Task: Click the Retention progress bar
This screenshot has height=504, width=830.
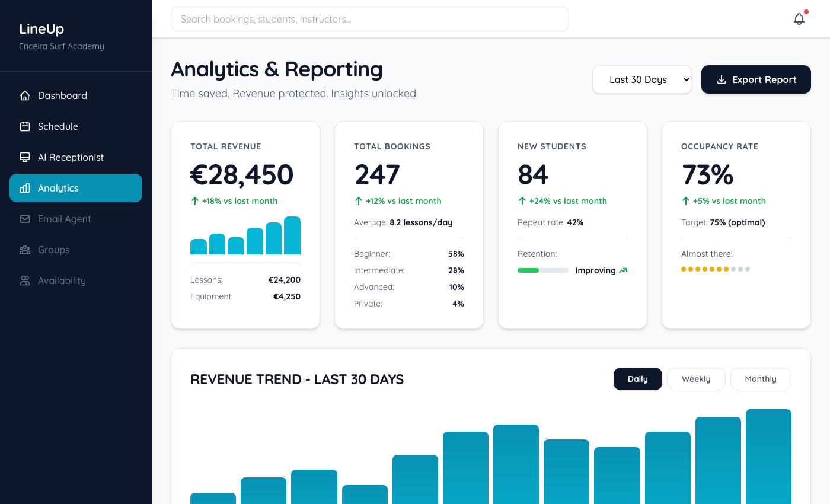Action: tap(542, 270)
